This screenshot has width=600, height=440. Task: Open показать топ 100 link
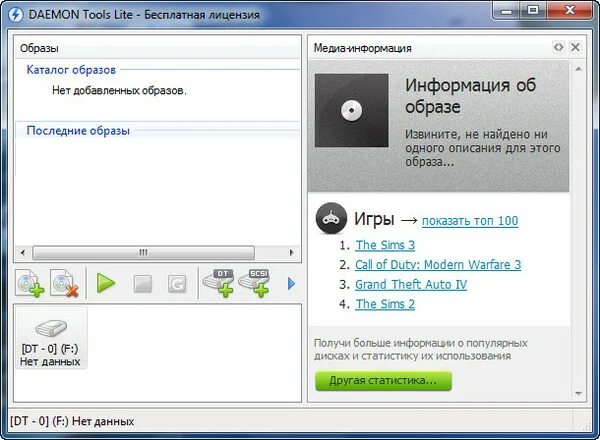(x=470, y=221)
